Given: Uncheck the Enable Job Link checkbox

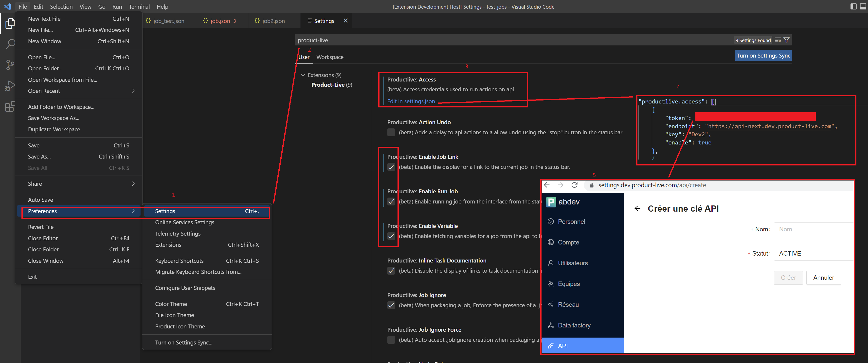Looking at the screenshot, I should coord(391,167).
